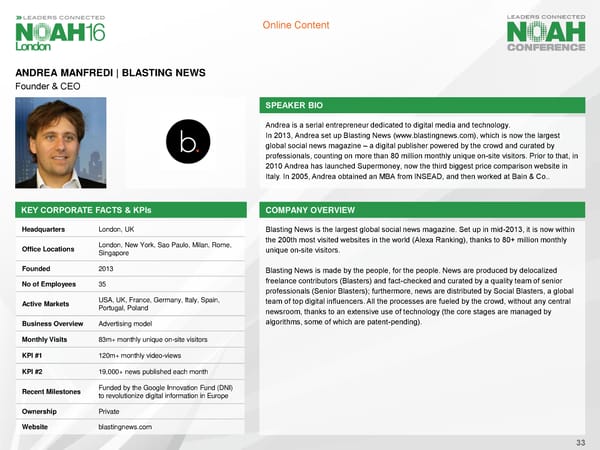Click the Ownership value 'Private'

(111, 409)
